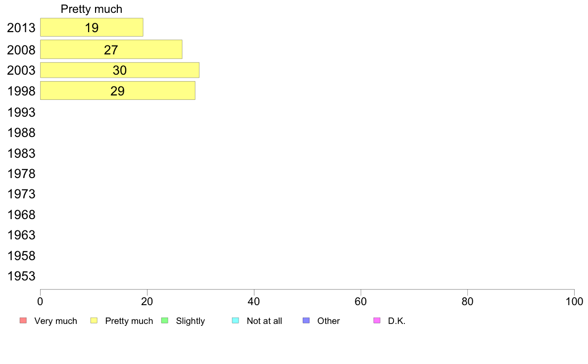Screen dimensions: 588x364
Task: Select the 2013 bar showing 19
Action: click(x=92, y=27)
